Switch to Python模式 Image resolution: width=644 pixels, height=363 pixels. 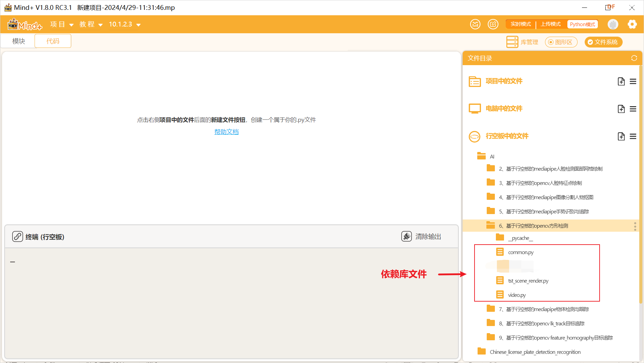tap(582, 24)
